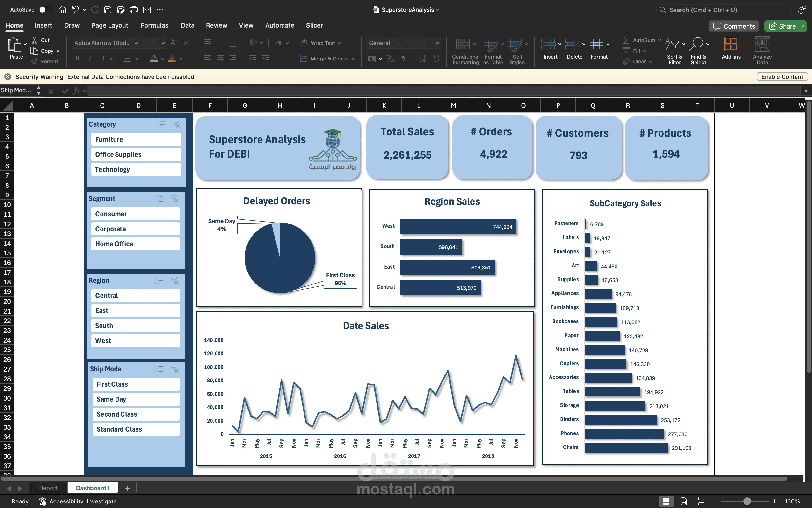The image size is (812, 508).
Task: Toggle Corporate in Segment slicer
Action: 136,229
